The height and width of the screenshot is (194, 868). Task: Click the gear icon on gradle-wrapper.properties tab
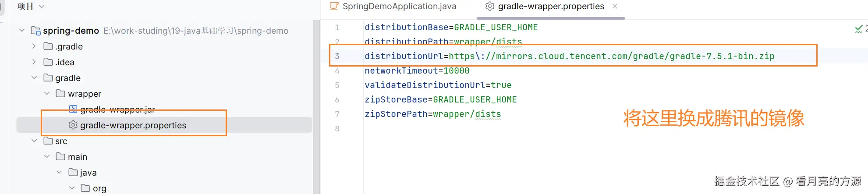[x=490, y=6]
